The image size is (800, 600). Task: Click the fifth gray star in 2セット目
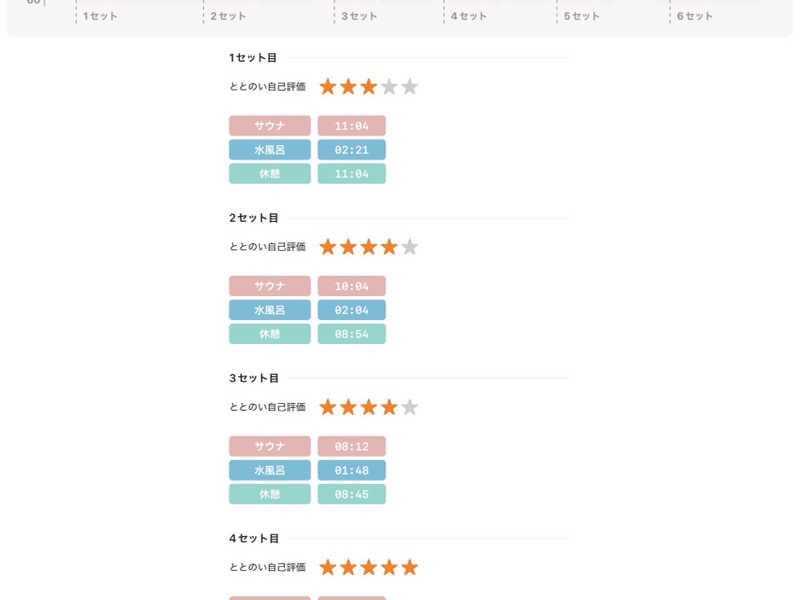click(x=409, y=247)
